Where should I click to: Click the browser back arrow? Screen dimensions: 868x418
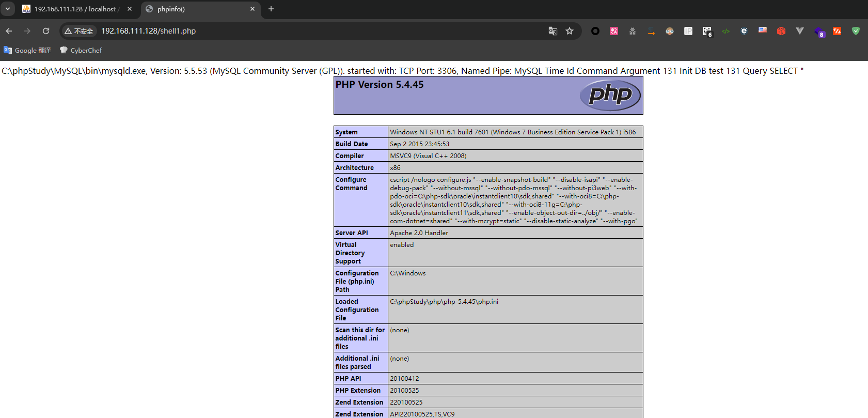point(9,31)
